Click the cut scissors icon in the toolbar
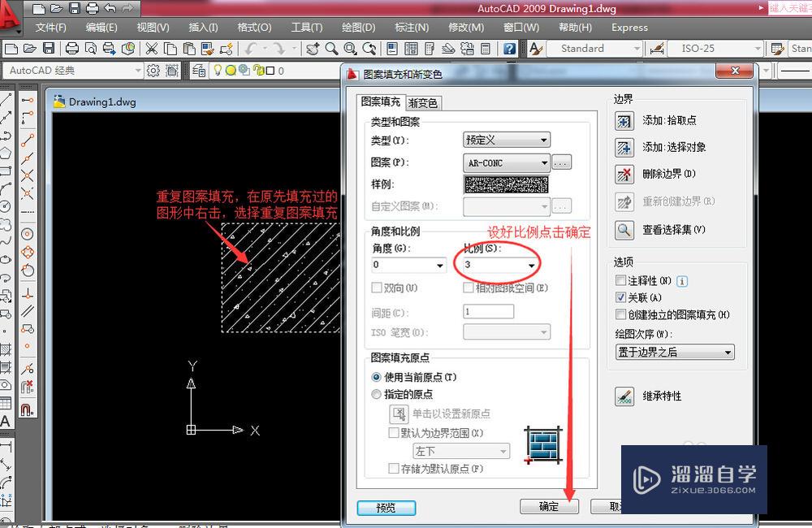 (151, 49)
